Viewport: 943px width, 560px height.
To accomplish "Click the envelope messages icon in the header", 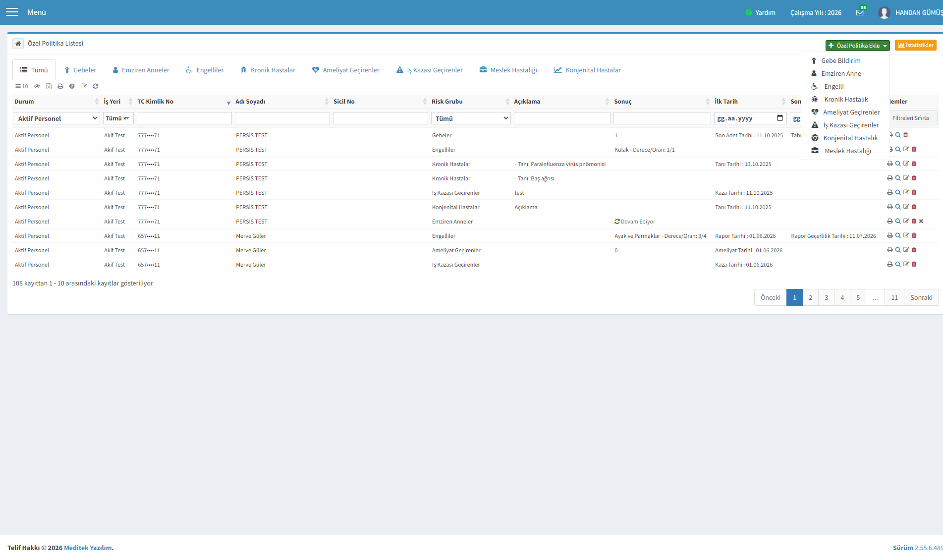I will 860,12.
